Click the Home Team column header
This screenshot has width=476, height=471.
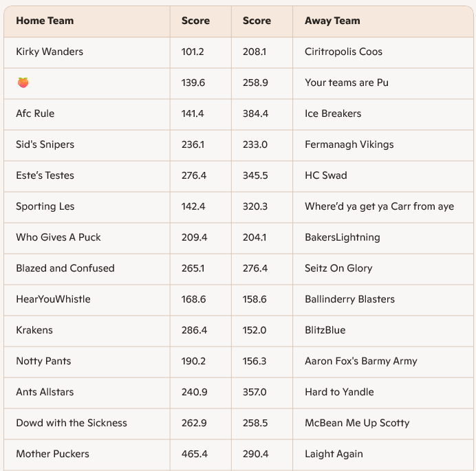[x=45, y=21]
